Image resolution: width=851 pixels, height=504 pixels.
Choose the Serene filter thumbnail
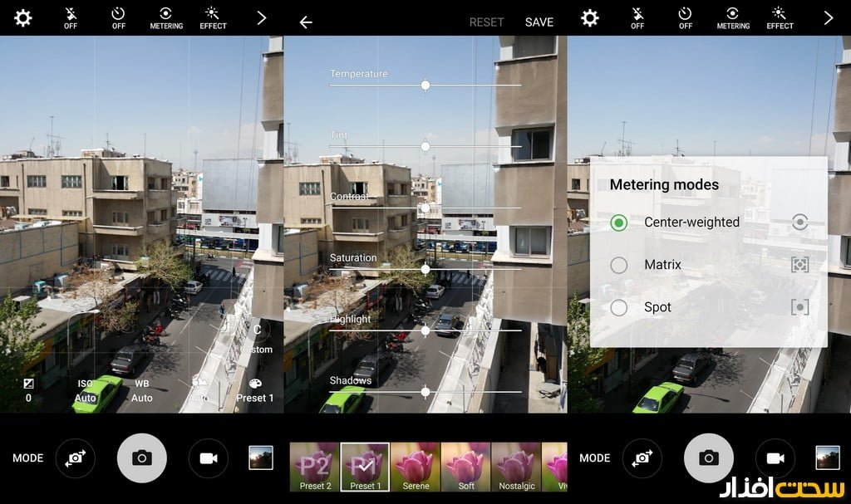coord(415,466)
